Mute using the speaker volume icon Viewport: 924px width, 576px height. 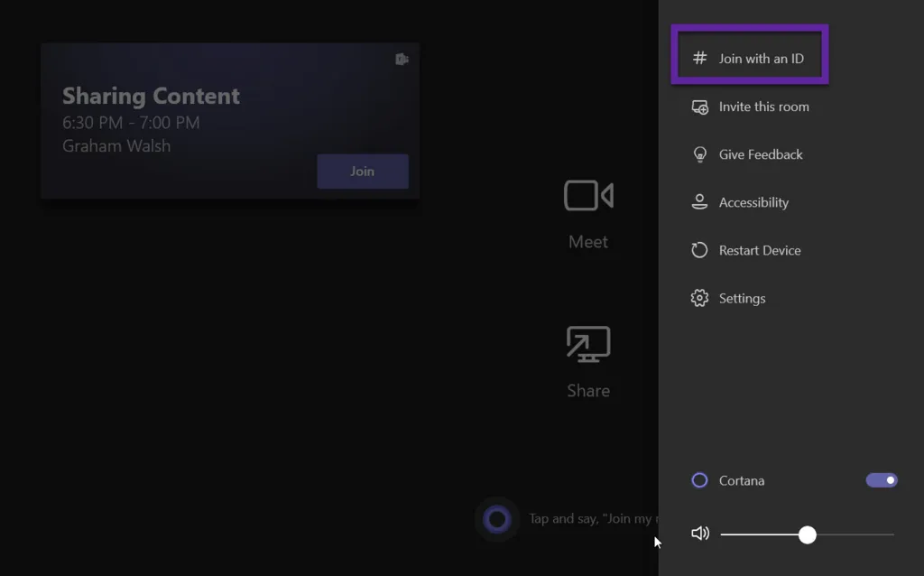pos(700,534)
